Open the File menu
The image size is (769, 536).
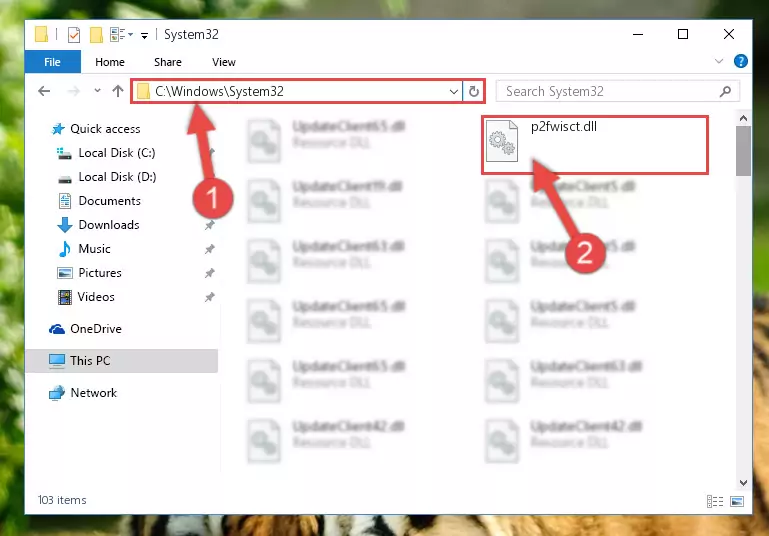click(52, 62)
